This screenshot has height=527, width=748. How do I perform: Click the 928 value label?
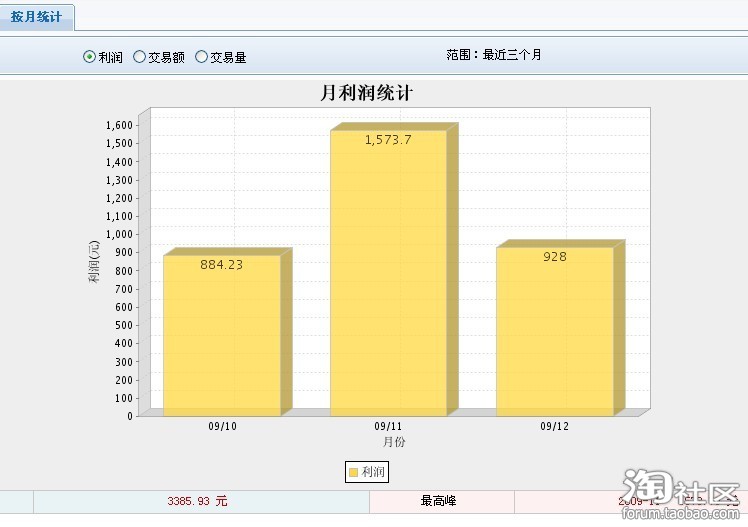coord(555,257)
